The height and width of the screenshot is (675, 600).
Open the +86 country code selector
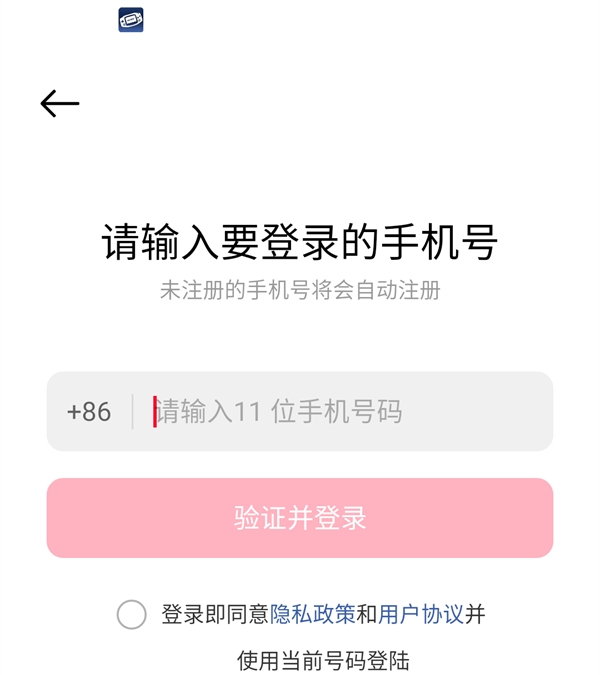point(89,412)
